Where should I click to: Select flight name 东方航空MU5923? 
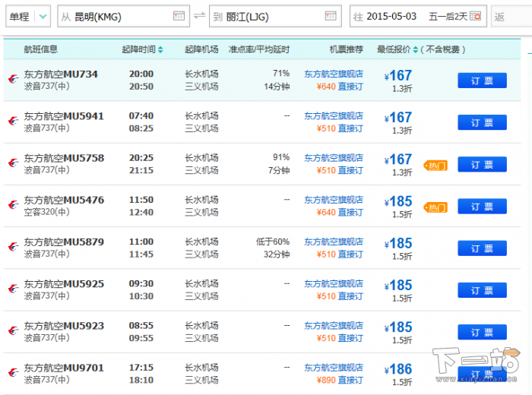[64, 326]
